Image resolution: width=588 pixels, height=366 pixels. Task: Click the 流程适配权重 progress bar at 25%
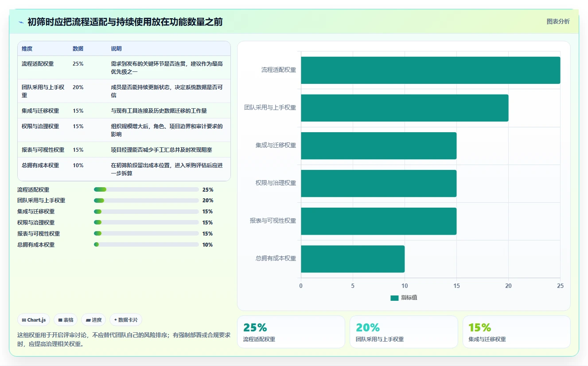click(146, 189)
